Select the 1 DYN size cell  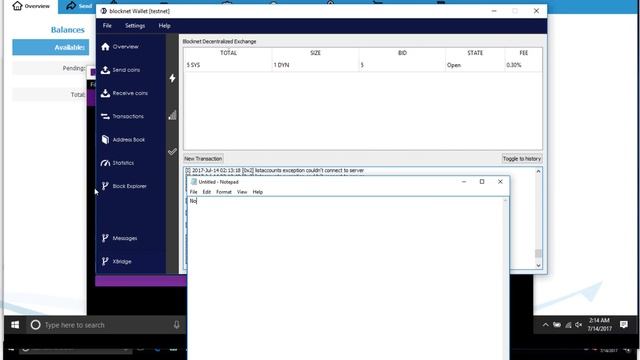(x=315, y=65)
